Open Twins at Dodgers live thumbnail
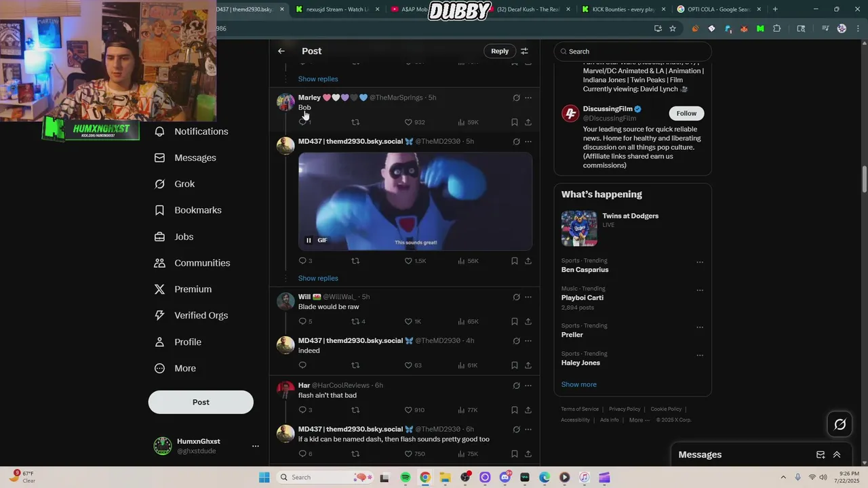 [579, 228]
